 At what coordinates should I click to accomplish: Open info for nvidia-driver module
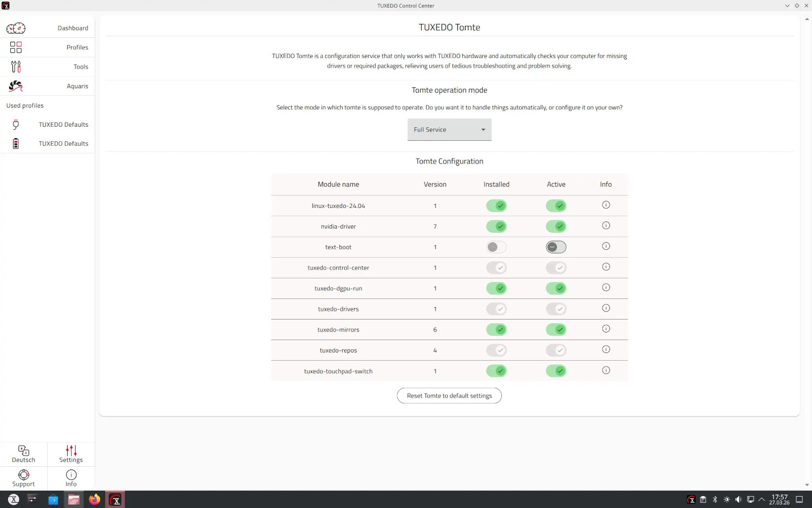pos(606,226)
